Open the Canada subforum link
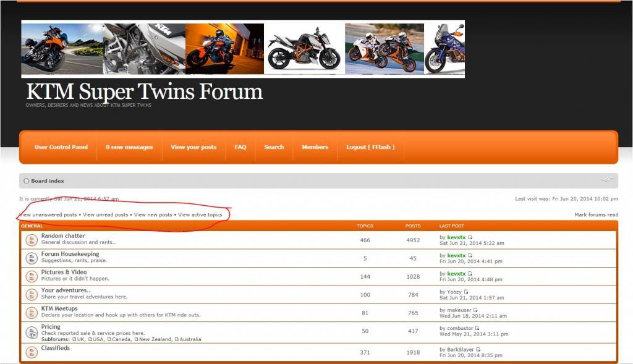 pos(121,339)
